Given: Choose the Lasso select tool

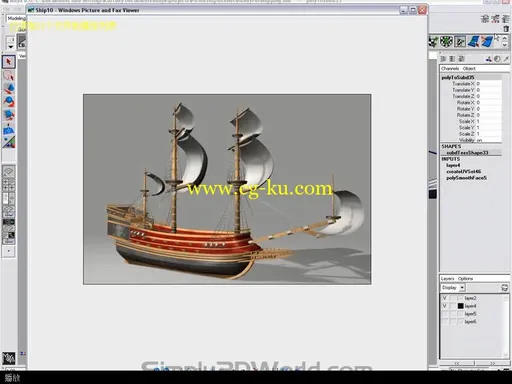Looking at the screenshot, I should coord(9,76).
